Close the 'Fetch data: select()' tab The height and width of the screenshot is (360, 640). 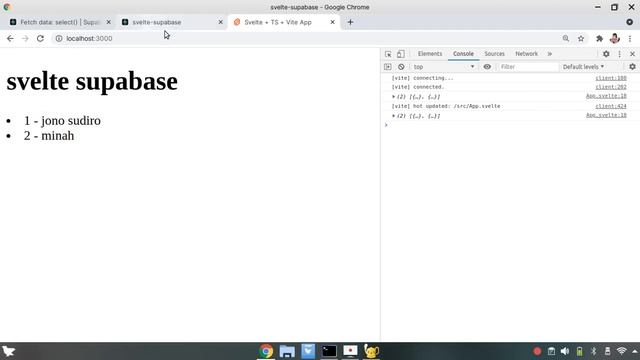click(109, 22)
